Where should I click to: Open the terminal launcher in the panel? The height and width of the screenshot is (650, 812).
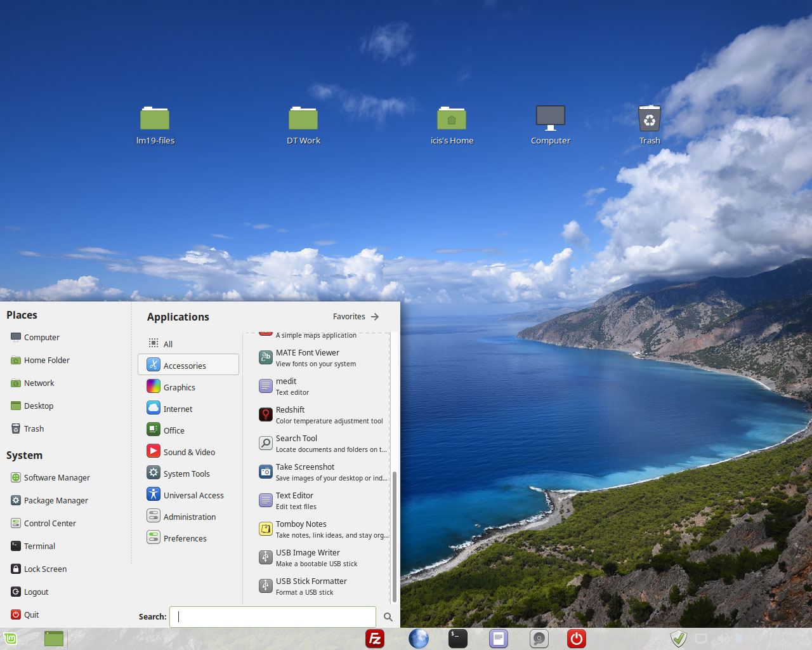457,639
